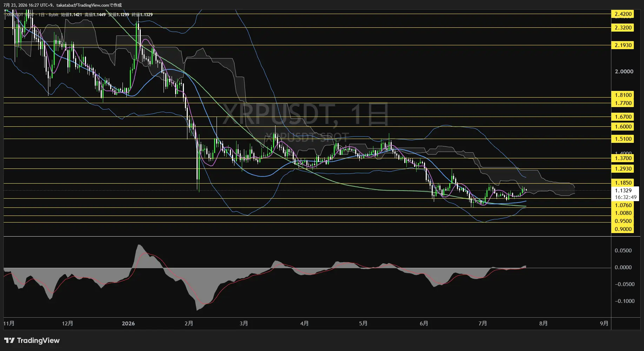This screenshot has width=644, height=351.
Task: Select the 1.5100 price level label
Action: click(x=623, y=139)
